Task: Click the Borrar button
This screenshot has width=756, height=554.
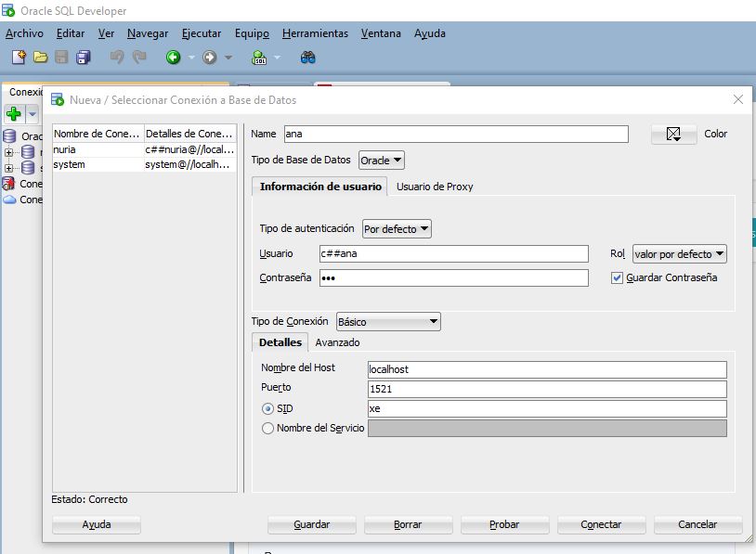Action: click(409, 524)
